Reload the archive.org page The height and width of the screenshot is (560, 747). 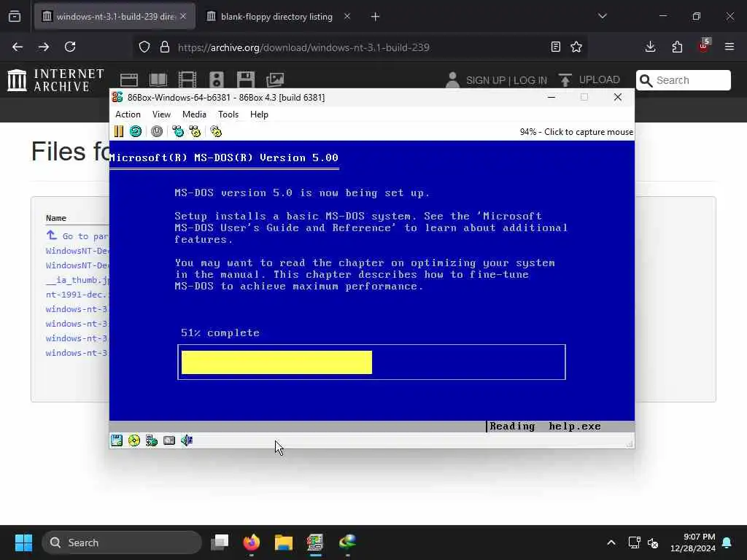(x=70, y=47)
